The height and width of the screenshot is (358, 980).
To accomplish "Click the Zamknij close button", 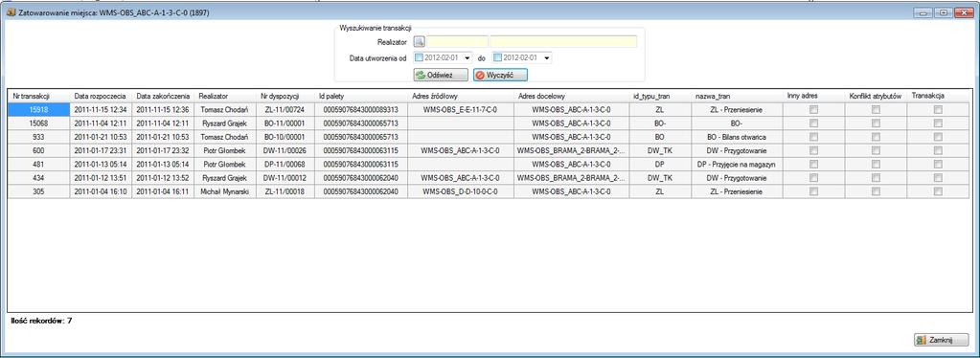I will tap(942, 340).
